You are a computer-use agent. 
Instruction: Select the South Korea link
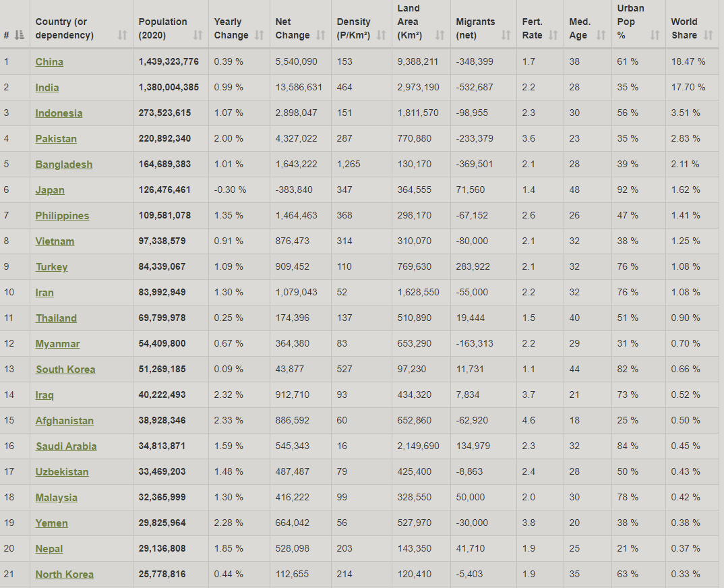pos(65,370)
